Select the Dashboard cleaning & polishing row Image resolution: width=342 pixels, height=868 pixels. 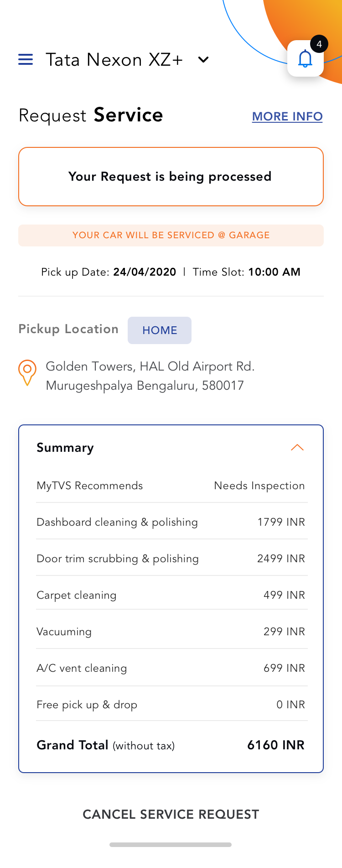(171, 522)
